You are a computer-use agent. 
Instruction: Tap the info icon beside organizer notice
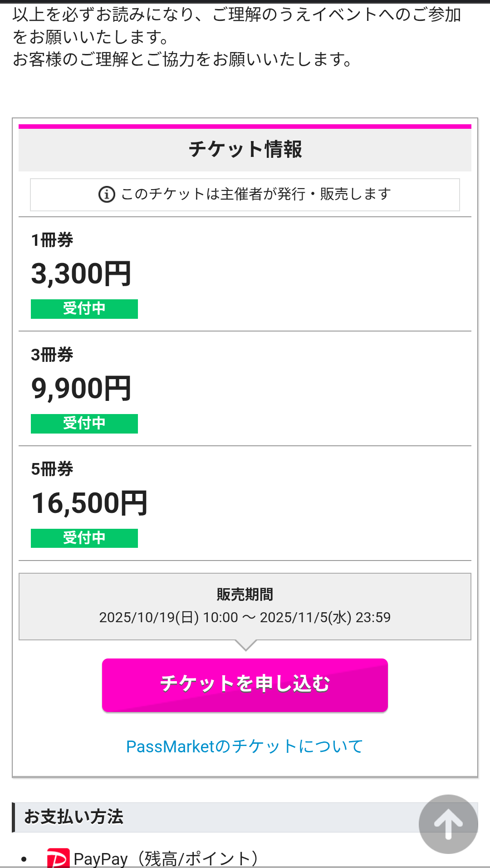coord(107,195)
